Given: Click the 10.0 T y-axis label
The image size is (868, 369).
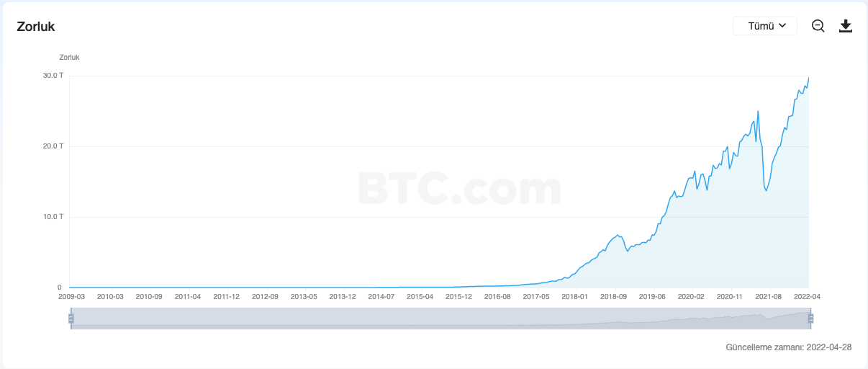Looking at the screenshot, I should pyautogui.click(x=53, y=217).
